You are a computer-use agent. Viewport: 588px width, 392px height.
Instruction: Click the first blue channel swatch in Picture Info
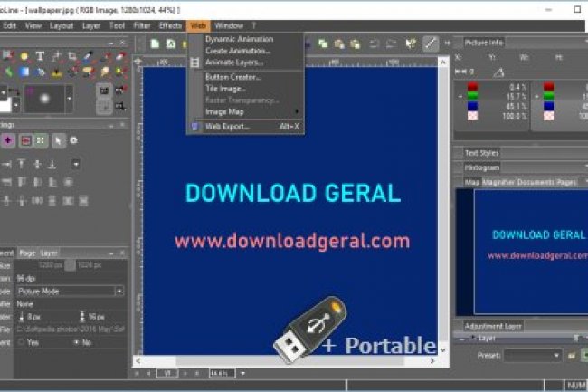[472, 106]
